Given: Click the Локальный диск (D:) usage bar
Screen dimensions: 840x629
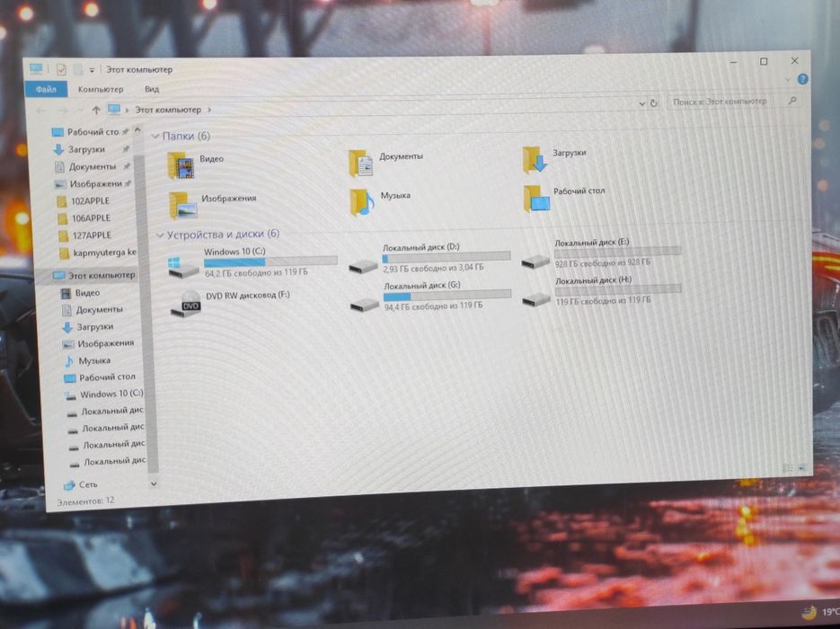Looking at the screenshot, I should click(447, 257).
